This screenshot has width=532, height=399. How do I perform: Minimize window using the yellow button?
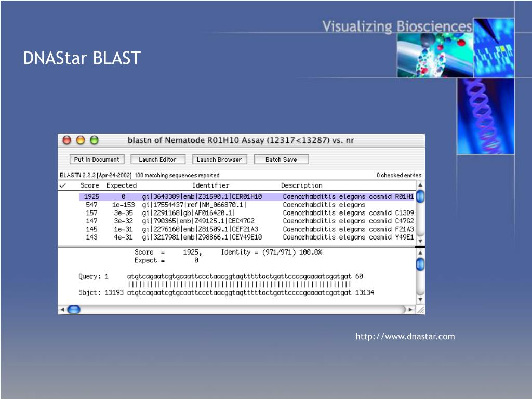click(81, 140)
